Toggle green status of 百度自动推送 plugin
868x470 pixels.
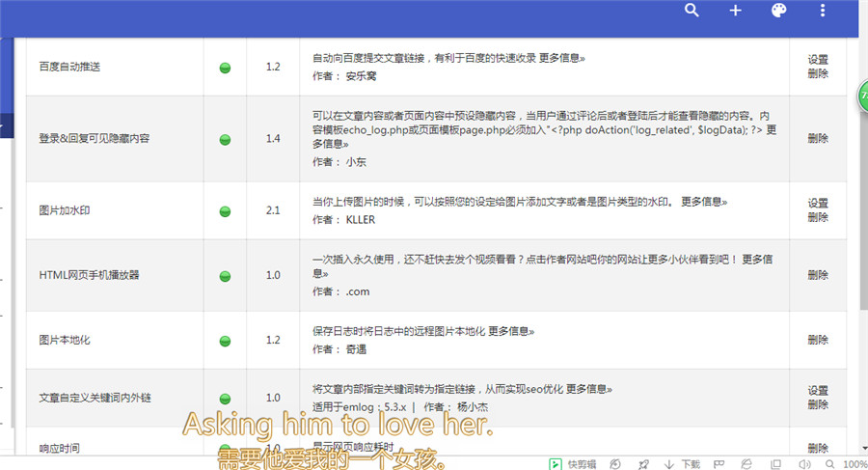coord(225,68)
